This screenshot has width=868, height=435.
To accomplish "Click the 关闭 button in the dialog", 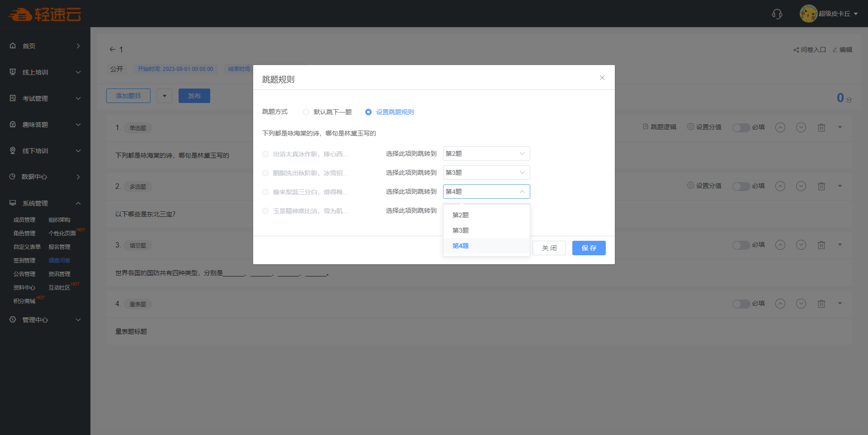I will click(x=549, y=248).
